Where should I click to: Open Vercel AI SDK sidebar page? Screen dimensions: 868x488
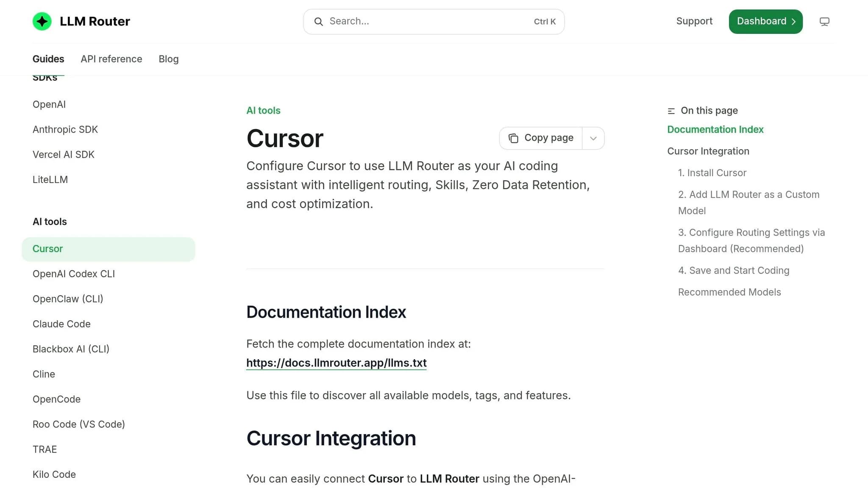coord(64,154)
